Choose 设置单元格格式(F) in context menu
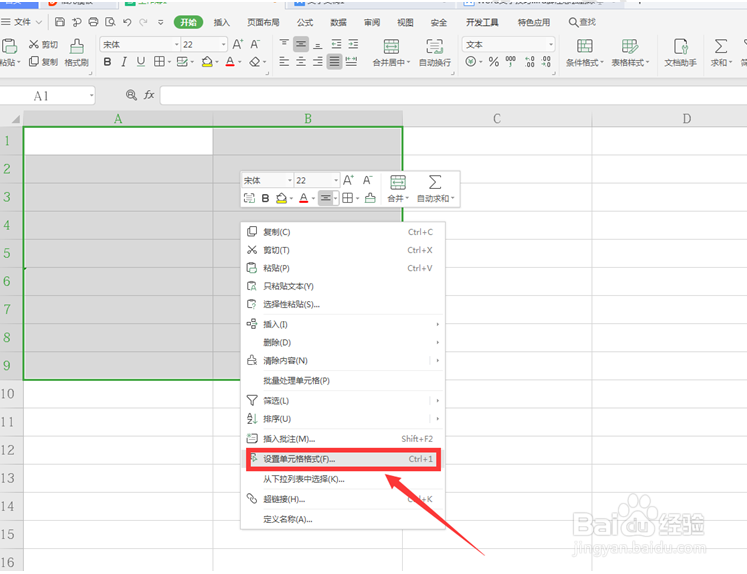 click(x=343, y=459)
